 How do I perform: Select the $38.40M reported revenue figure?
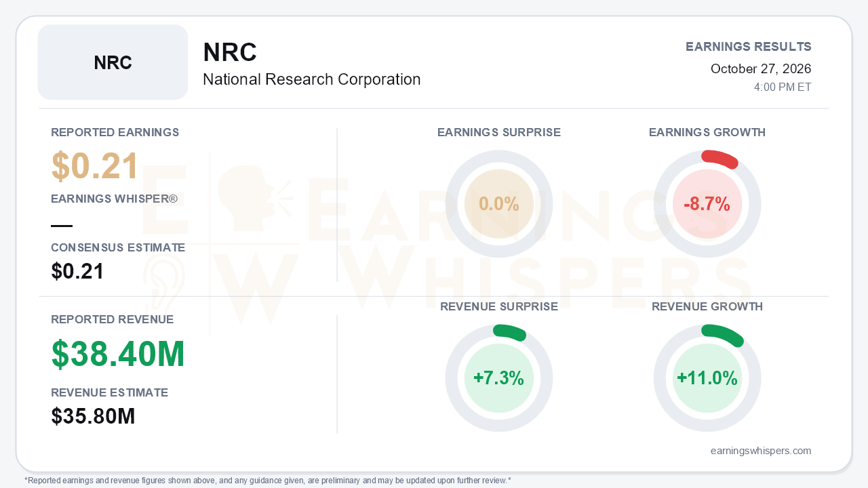tap(118, 354)
